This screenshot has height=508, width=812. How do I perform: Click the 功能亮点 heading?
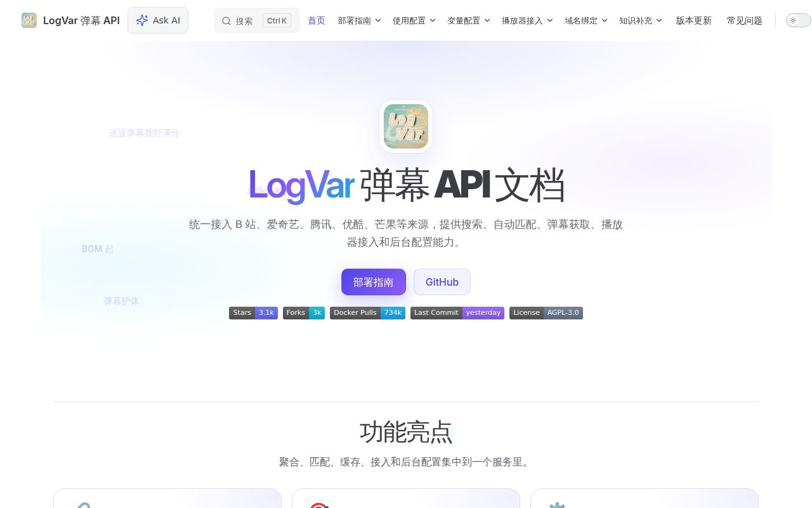[x=406, y=432]
